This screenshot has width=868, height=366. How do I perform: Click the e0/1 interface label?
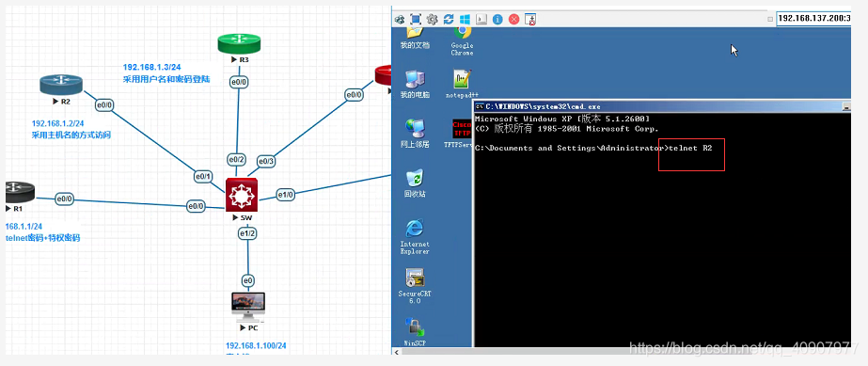(203, 177)
